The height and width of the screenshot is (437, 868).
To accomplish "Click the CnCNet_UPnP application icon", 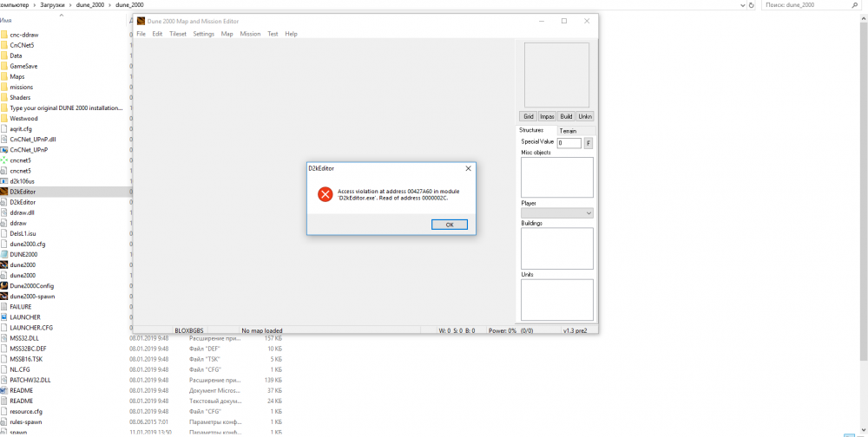I will pyautogui.click(x=3, y=149).
